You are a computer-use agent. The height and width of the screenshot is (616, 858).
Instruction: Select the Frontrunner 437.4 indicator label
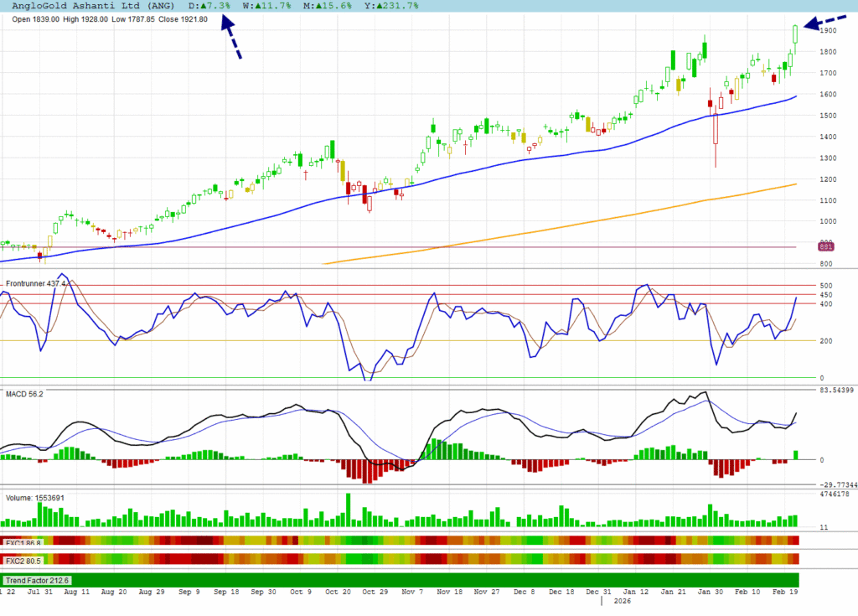[37, 285]
